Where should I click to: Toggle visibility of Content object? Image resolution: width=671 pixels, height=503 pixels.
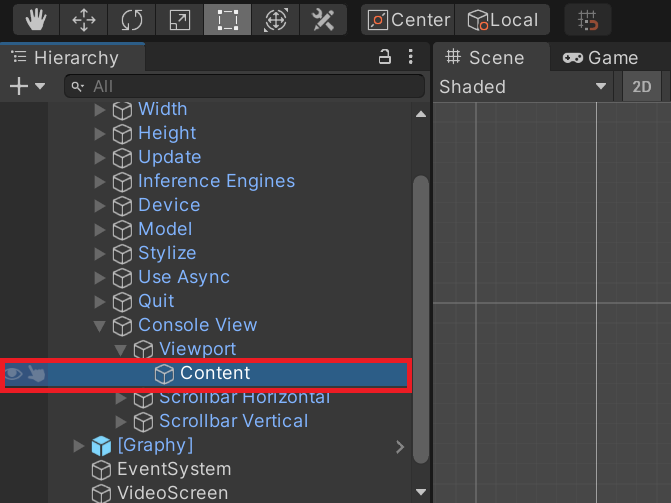[x=13, y=373]
